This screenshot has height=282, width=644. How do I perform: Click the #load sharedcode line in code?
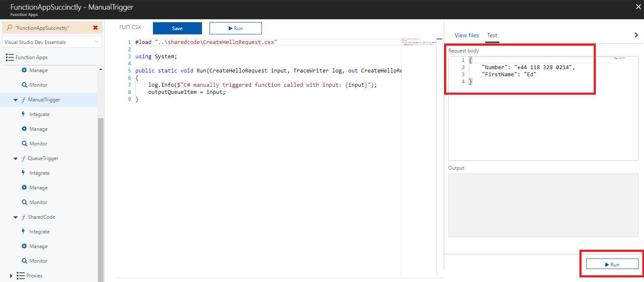[x=206, y=42]
